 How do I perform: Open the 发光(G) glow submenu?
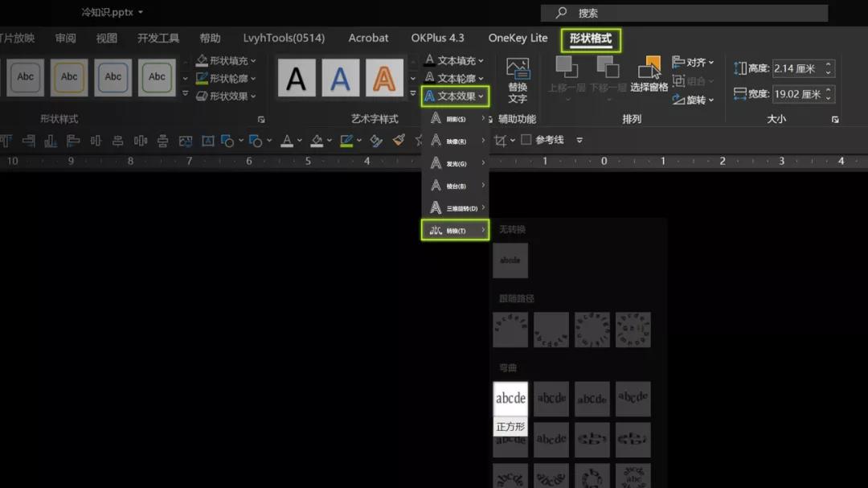pos(455,163)
